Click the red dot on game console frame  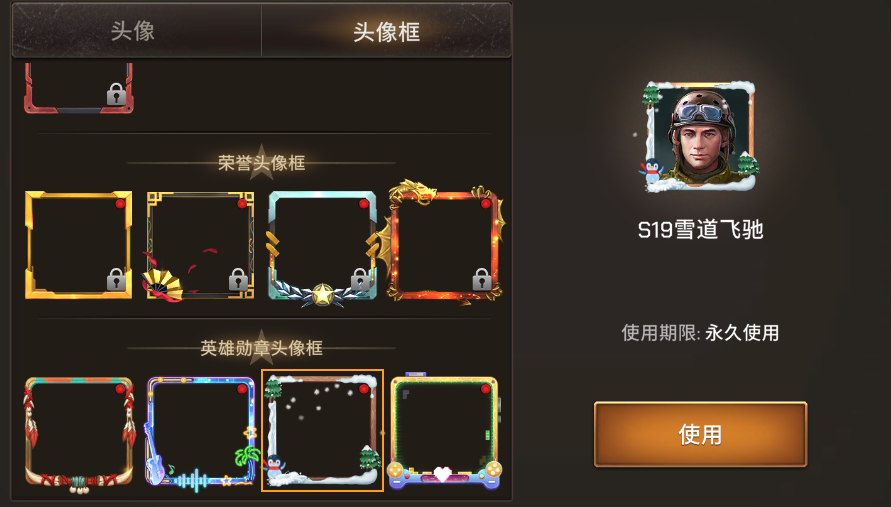coord(485,389)
